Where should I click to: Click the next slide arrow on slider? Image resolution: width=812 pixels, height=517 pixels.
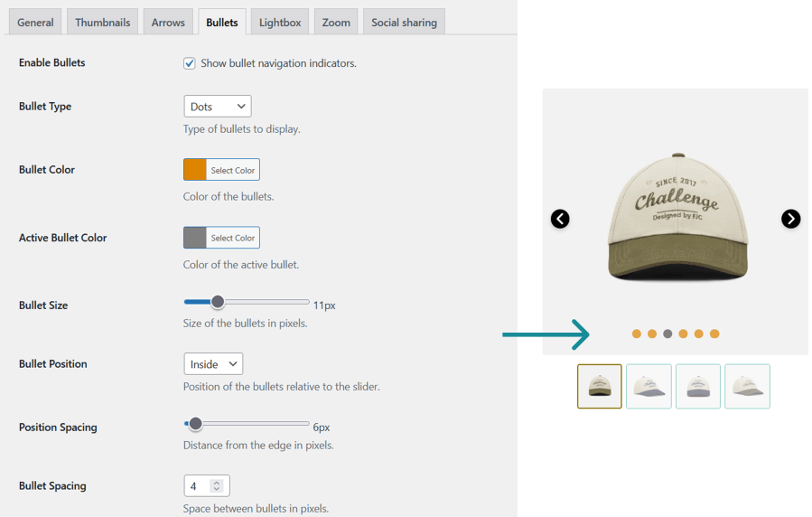[x=790, y=219]
